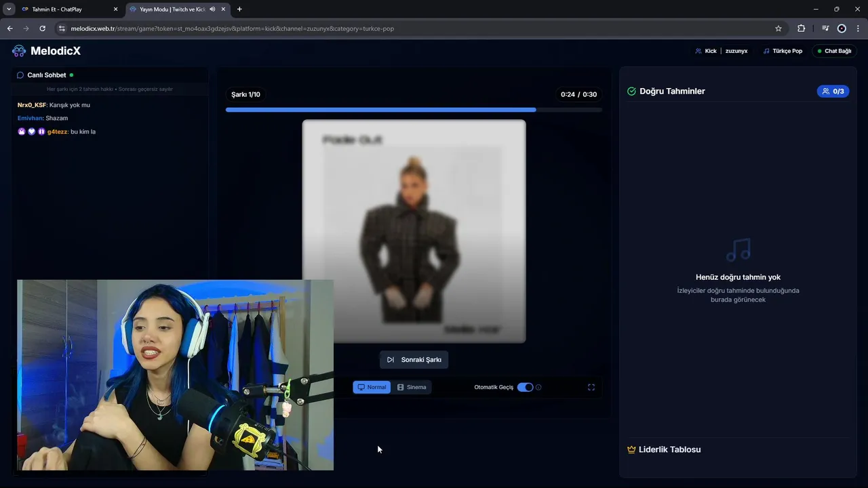Screen dimensions: 868x488
Task: Close the Yayın Modu tab
Action: click(x=222, y=9)
